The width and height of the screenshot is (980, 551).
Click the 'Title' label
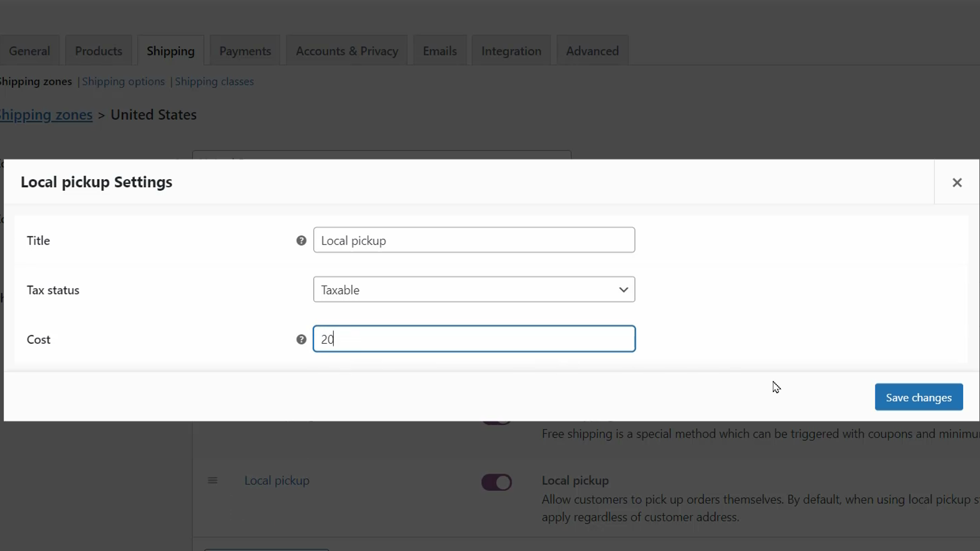coord(38,241)
